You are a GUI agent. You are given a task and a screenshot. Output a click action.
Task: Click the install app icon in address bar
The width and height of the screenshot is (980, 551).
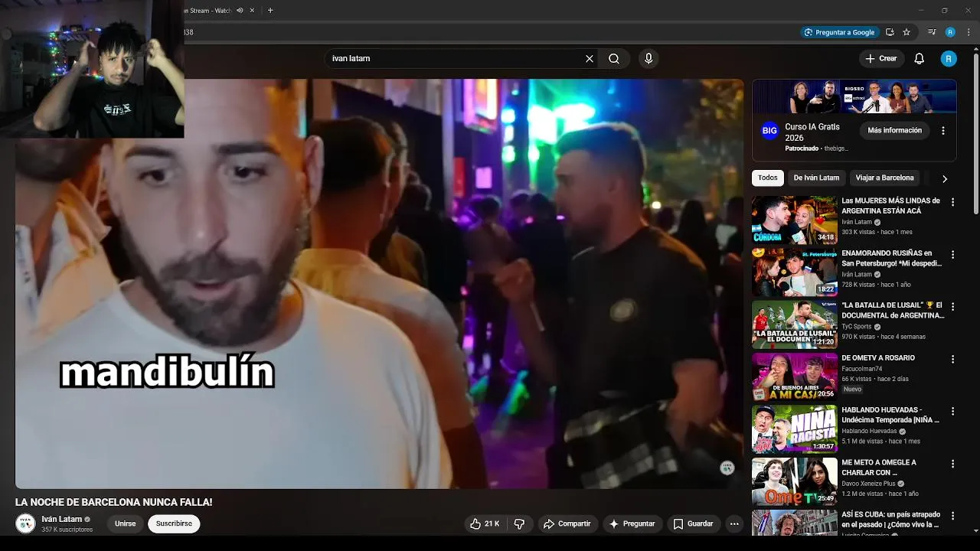click(x=890, y=32)
